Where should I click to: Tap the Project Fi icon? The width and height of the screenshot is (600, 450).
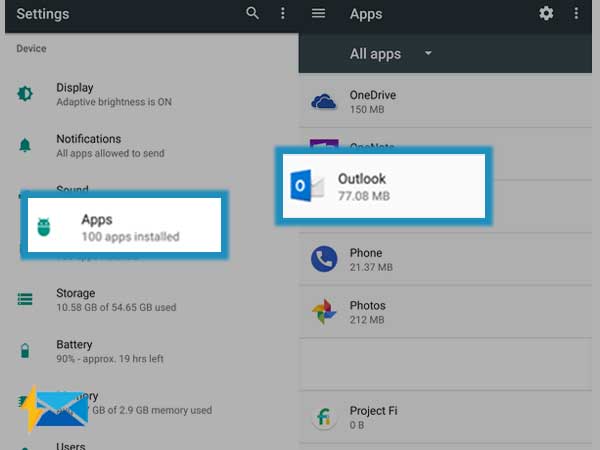click(324, 417)
